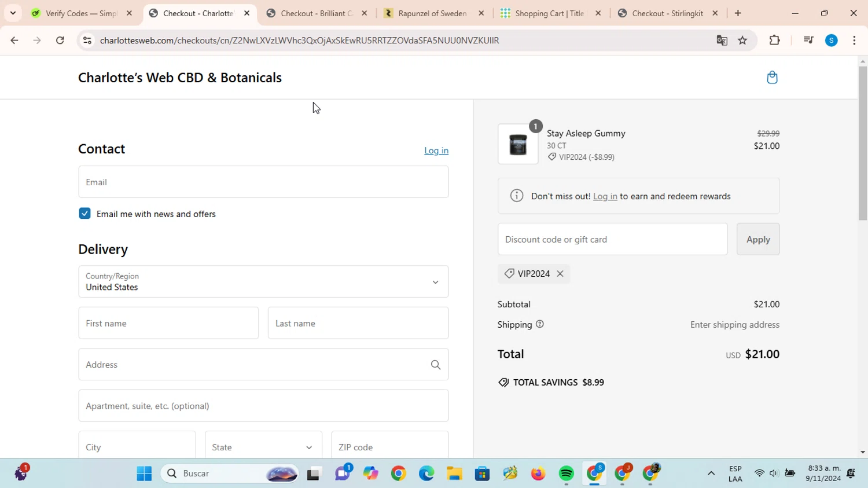
Task: Open the Chrome profile avatar
Action: tap(832, 40)
